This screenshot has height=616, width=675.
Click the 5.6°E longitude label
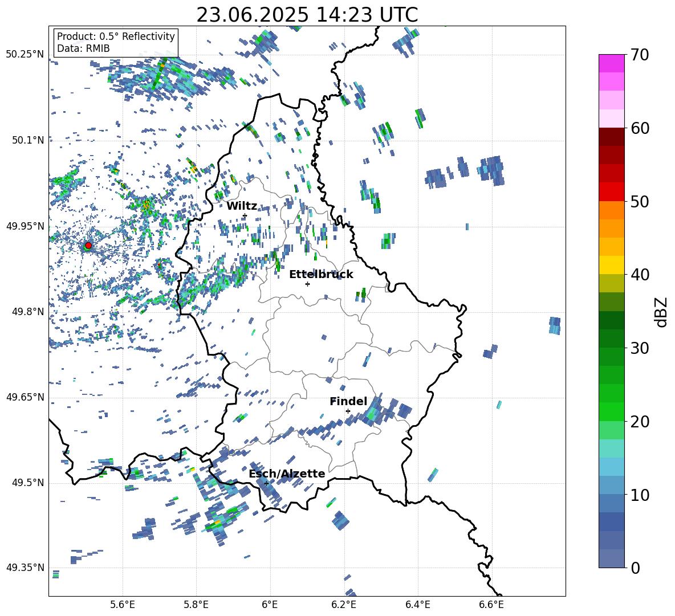click(x=123, y=605)
